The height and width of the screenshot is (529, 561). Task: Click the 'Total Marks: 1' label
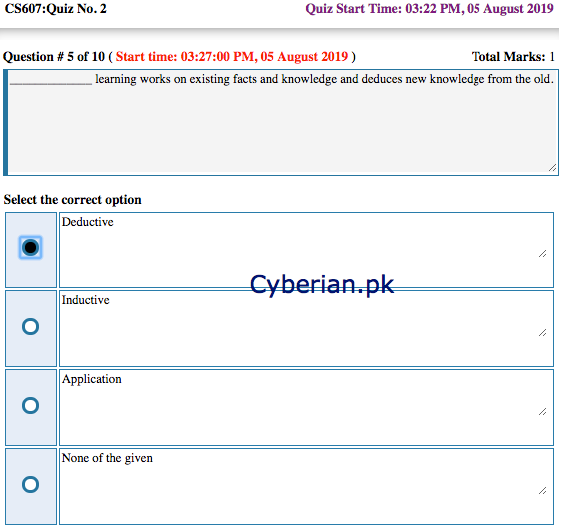(x=513, y=57)
